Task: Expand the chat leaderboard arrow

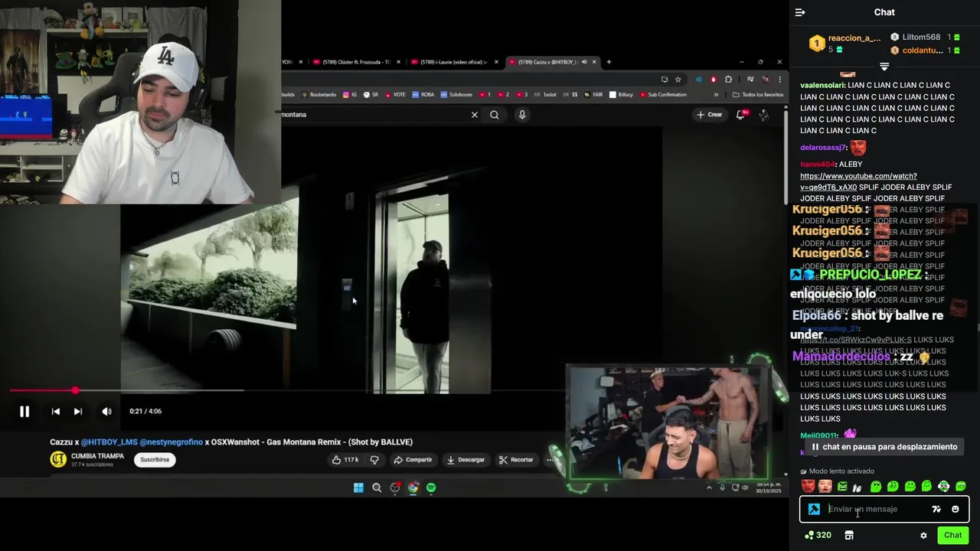Action: (x=884, y=67)
